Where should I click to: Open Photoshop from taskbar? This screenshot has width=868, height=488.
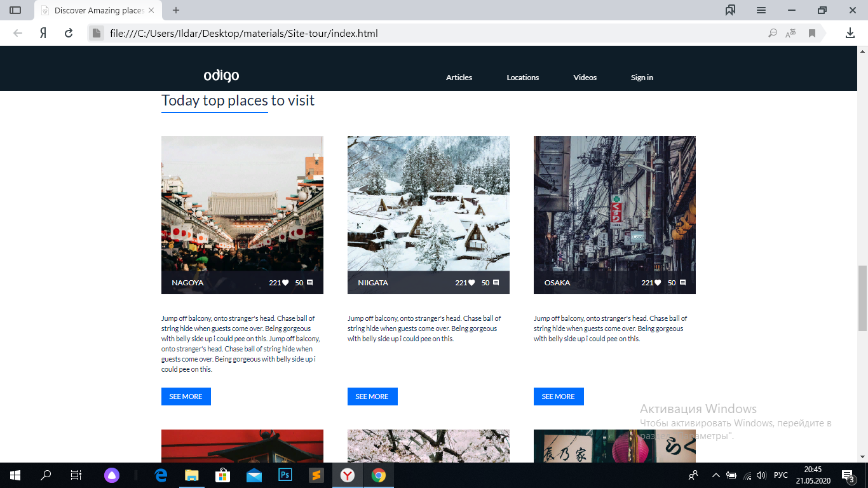285,475
